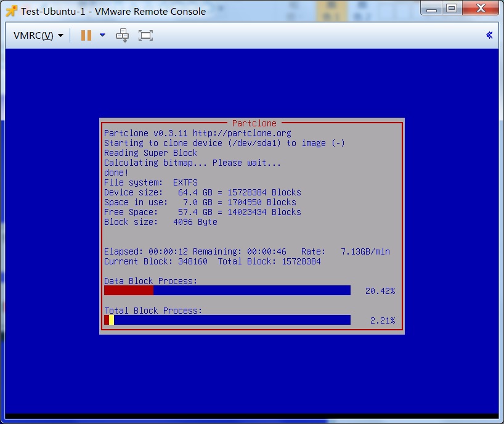
Task: Click the 2.21% total block percentage
Action: (x=382, y=320)
